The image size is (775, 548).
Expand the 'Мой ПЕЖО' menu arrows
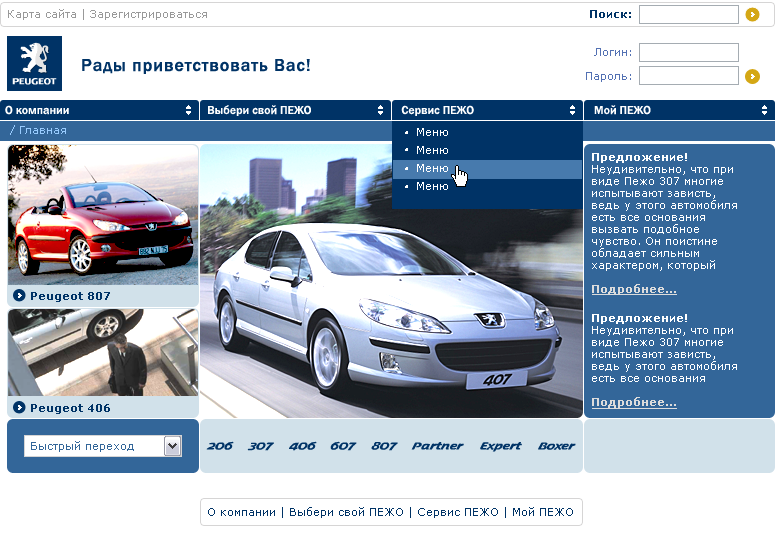(x=765, y=110)
